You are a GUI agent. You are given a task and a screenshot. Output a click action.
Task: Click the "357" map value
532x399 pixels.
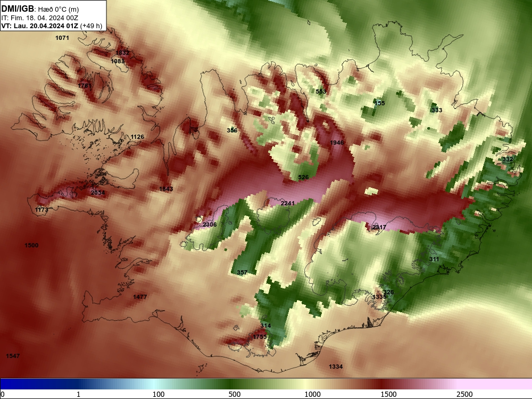[242, 272]
